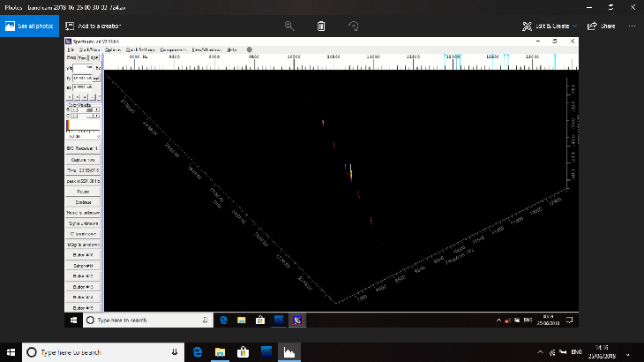
Task: Click the delete trash can icon
Action: tap(321, 26)
